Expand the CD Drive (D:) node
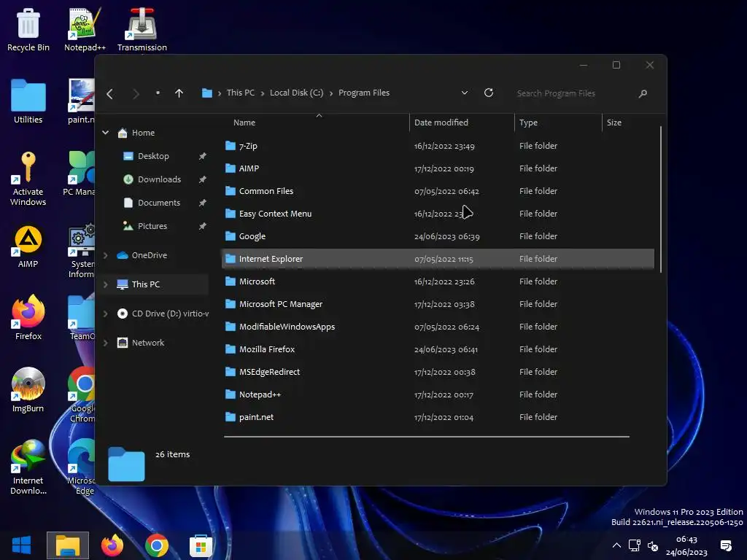 point(106,314)
